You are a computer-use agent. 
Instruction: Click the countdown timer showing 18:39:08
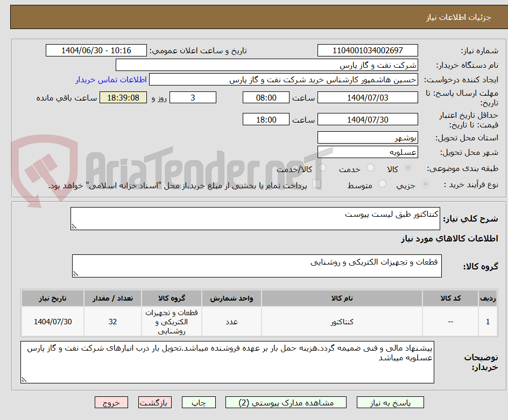122,98
